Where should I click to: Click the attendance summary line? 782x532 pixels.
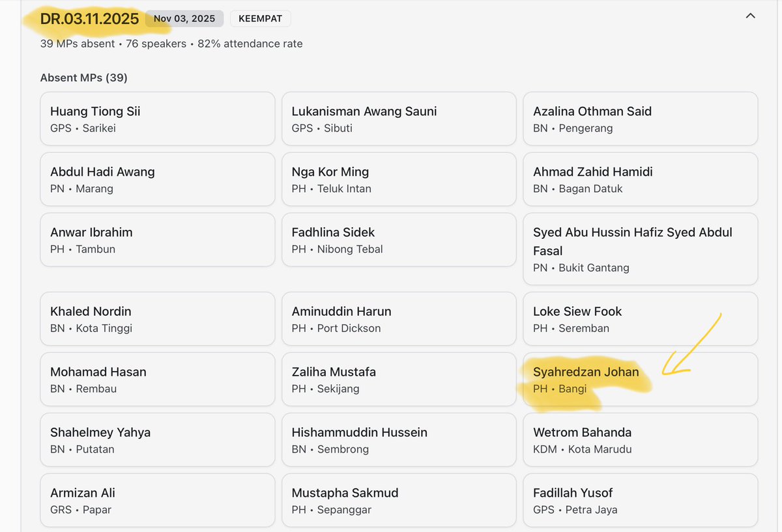[x=171, y=44]
